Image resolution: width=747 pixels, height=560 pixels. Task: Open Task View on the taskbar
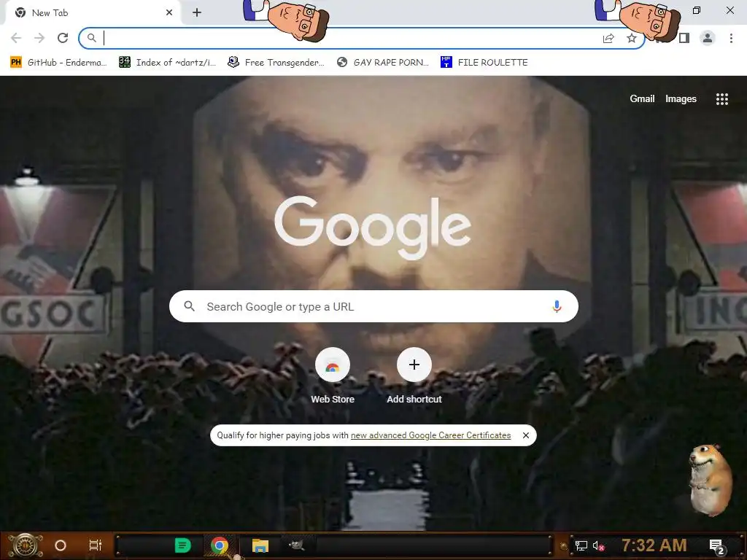pyautogui.click(x=96, y=545)
